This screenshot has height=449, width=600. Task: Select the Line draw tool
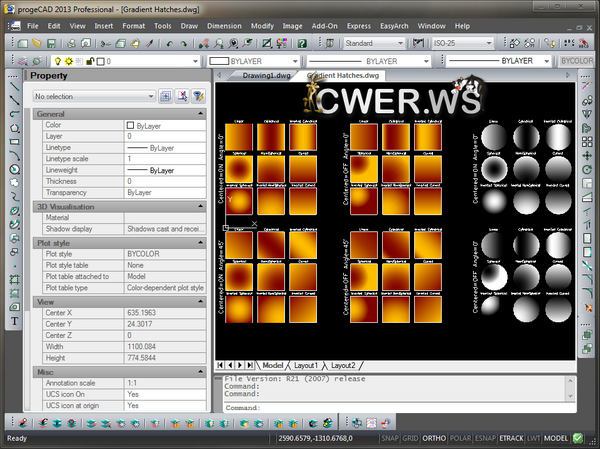tap(15, 86)
